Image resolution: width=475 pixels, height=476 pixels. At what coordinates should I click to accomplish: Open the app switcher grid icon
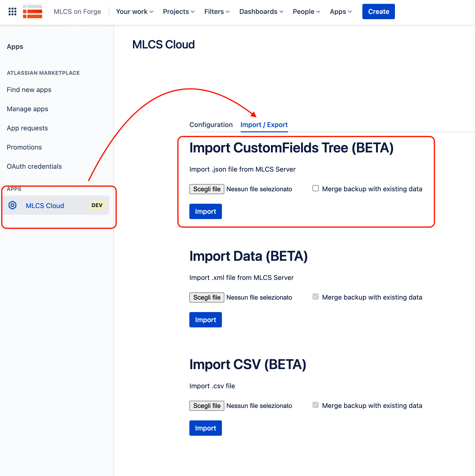click(12, 11)
